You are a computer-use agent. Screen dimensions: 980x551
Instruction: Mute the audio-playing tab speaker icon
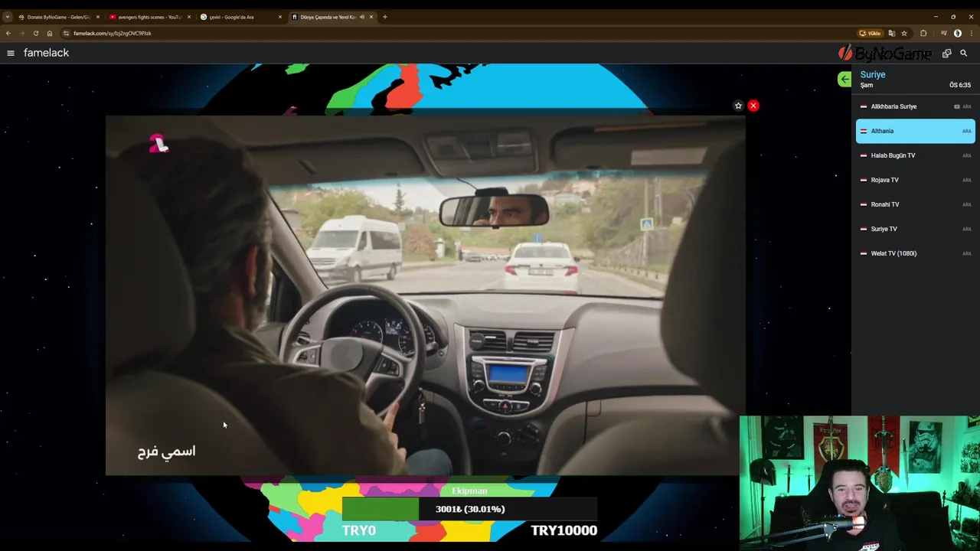click(361, 17)
